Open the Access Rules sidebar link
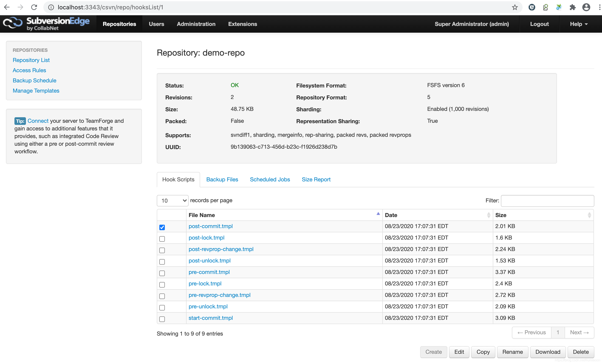The image size is (602, 364). [x=29, y=70]
